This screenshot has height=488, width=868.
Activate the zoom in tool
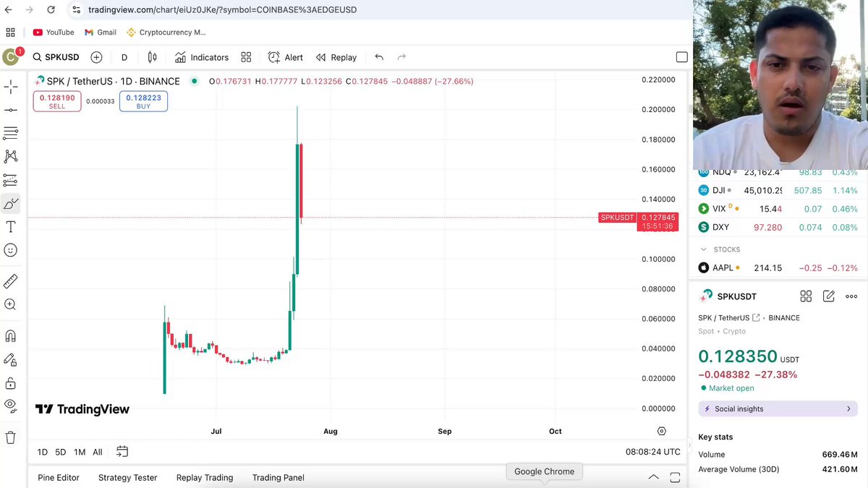11,304
